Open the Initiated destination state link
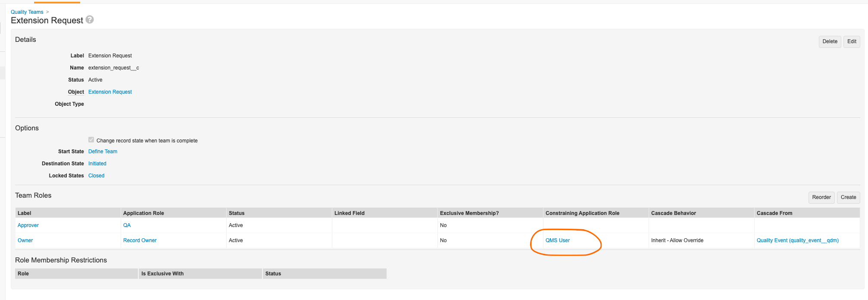The height and width of the screenshot is (300, 868). 97,164
